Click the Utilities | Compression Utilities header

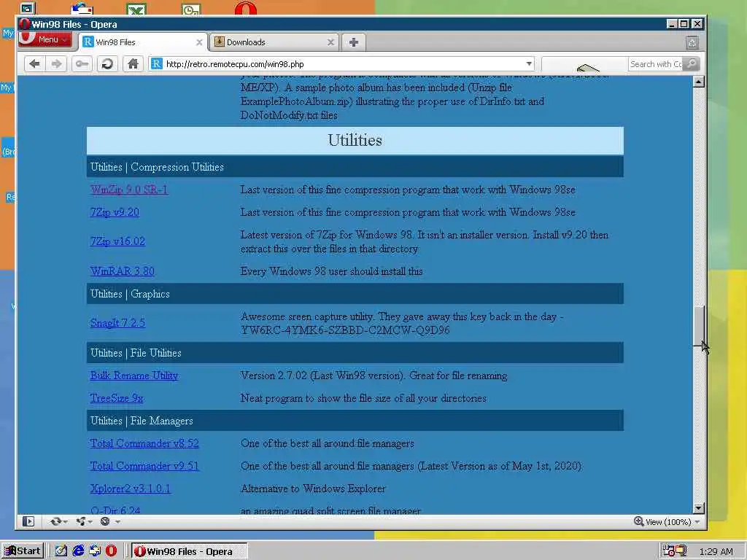click(355, 167)
